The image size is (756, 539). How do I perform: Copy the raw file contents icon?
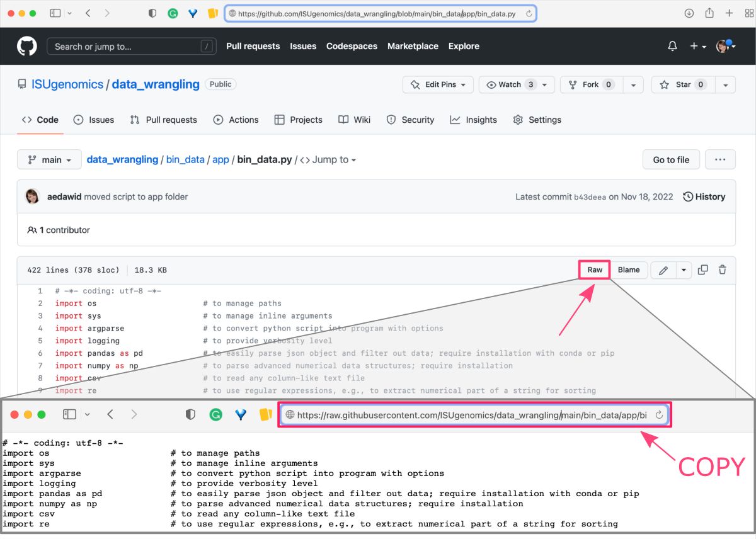[702, 269]
